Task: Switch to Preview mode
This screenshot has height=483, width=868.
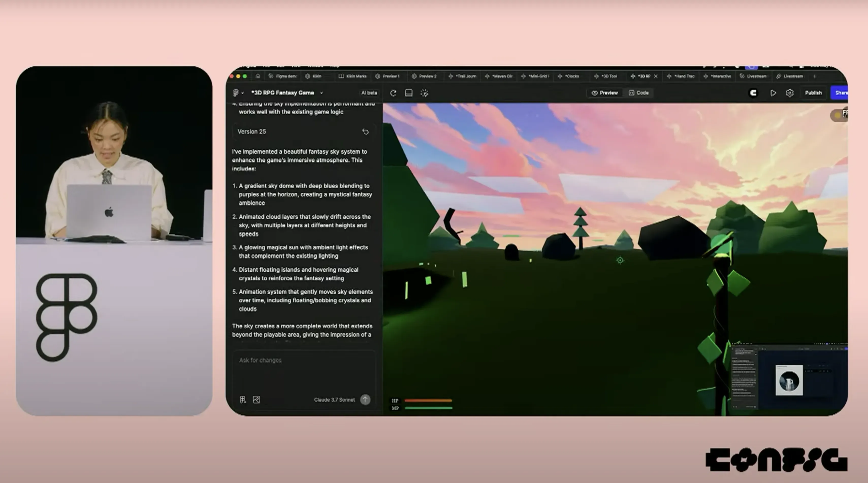Action: 605,93
